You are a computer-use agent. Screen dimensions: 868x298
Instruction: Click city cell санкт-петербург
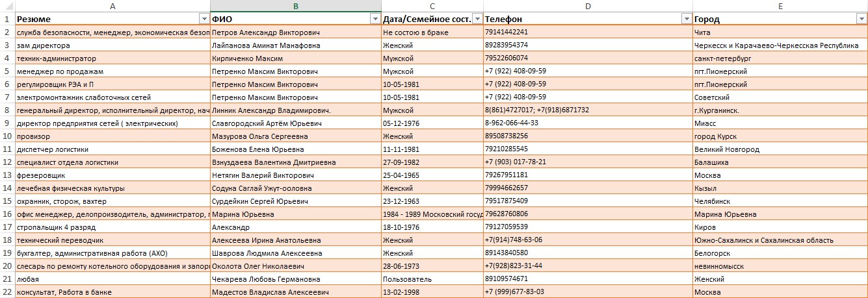(780, 58)
